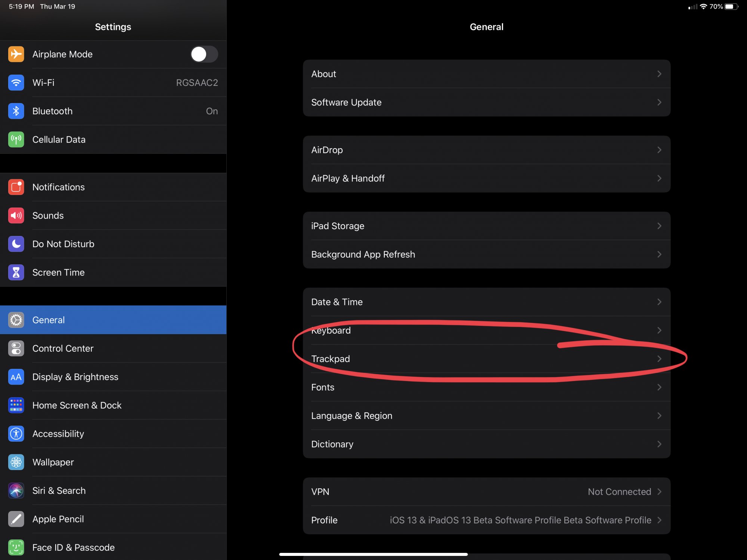Open Bluetooth settings in sidebar
Image resolution: width=747 pixels, height=560 pixels.
pyautogui.click(x=113, y=111)
